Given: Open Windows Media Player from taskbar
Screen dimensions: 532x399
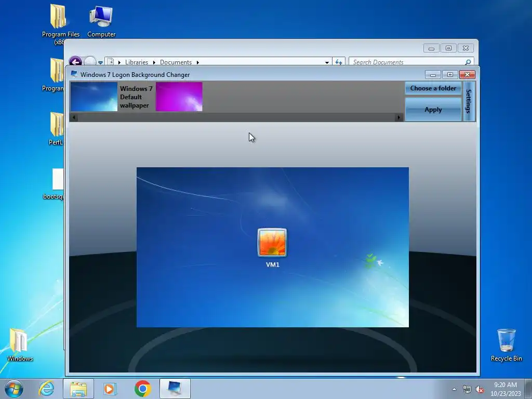Looking at the screenshot, I should pyautogui.click(x=110, y=389).
